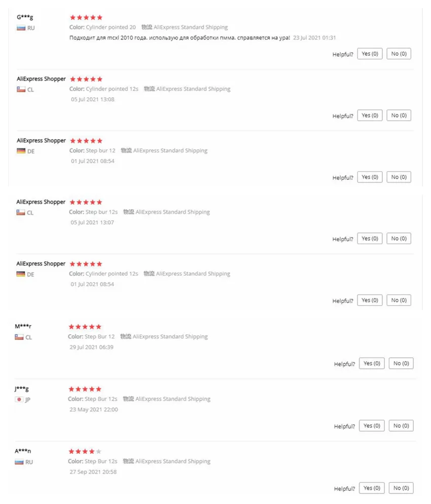Click the five-star rating on G***g's review
Viewport: 431px width, 504px height.
point(86,17)
